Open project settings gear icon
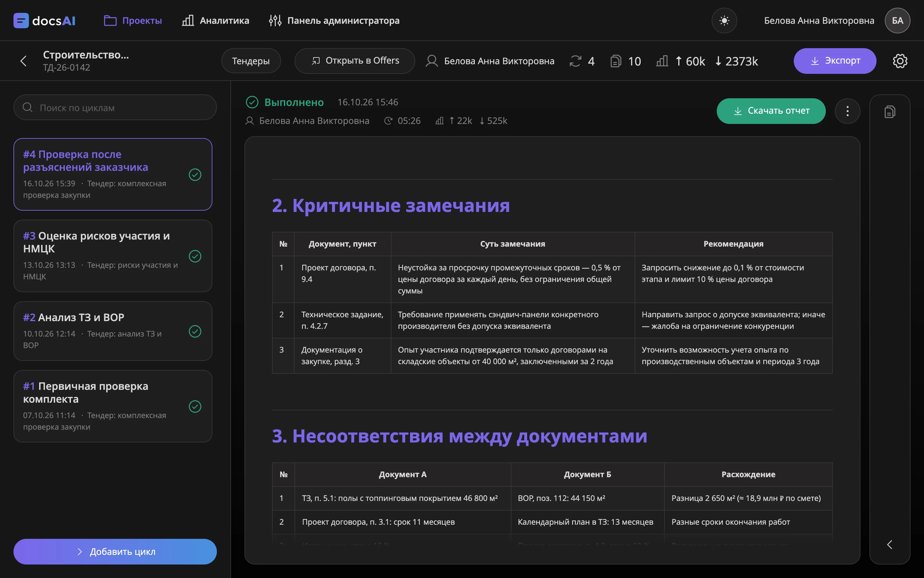 pos(900,61)
